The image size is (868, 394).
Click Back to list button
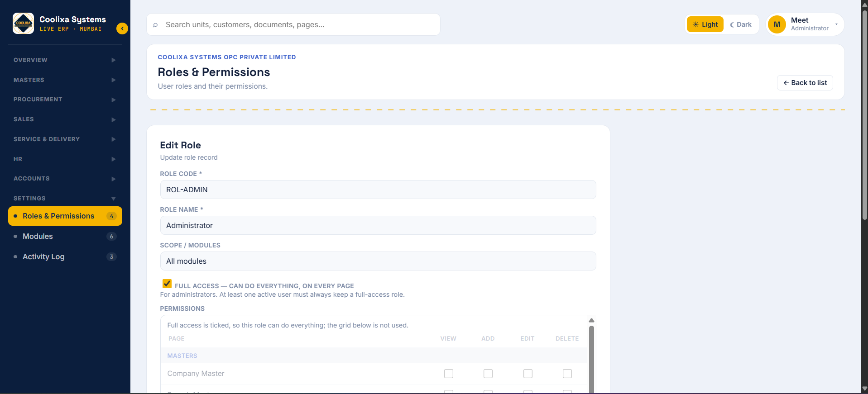click(x=805, y=83)
